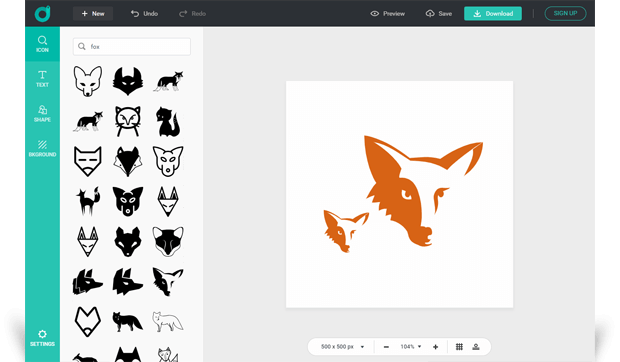Click the SIGN UP button
The height and width of the screenshot is (362, 620).
pos(565,13)
